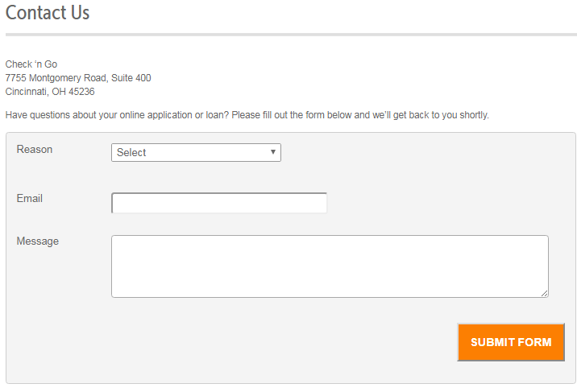Click the Message box resize handle
This screenshot has height=392, width=577.
click(x=544, y=293)
